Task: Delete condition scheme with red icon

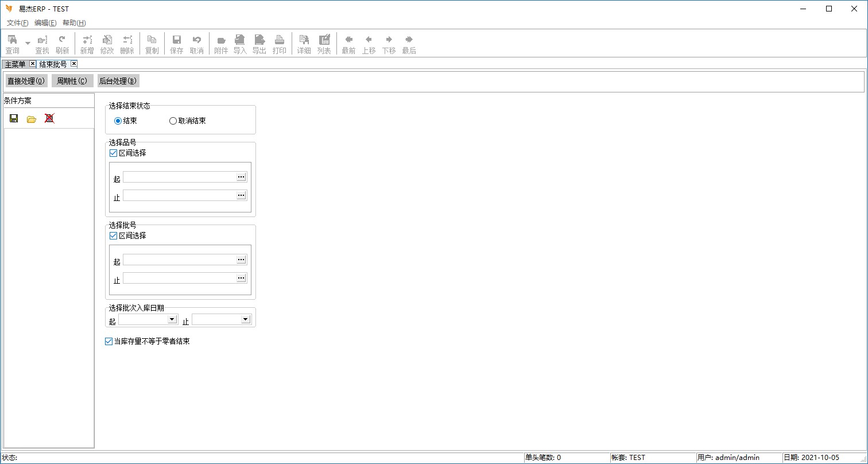Action: tap(49, 118)
